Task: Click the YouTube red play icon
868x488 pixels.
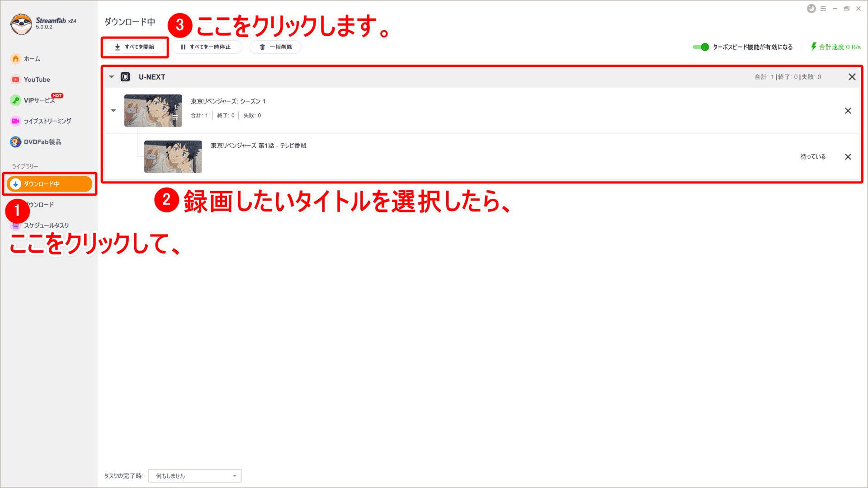Action: point(16,80)
